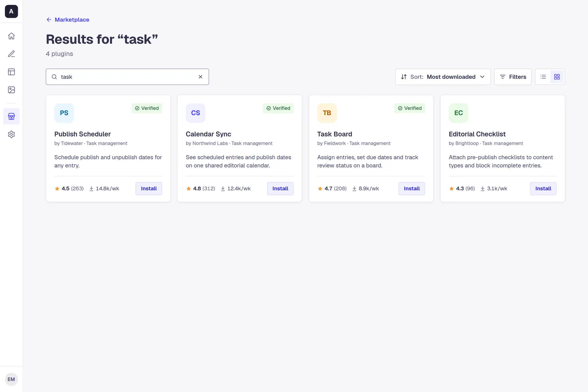Switch to list view

543,77
